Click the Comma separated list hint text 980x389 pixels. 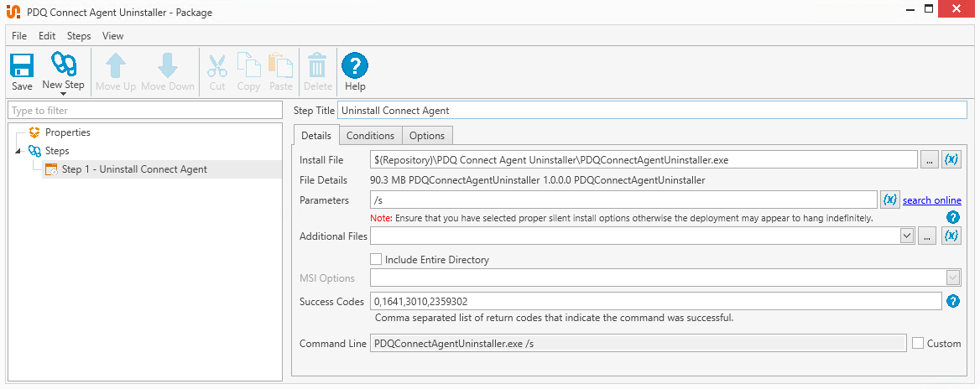(554, 318)
